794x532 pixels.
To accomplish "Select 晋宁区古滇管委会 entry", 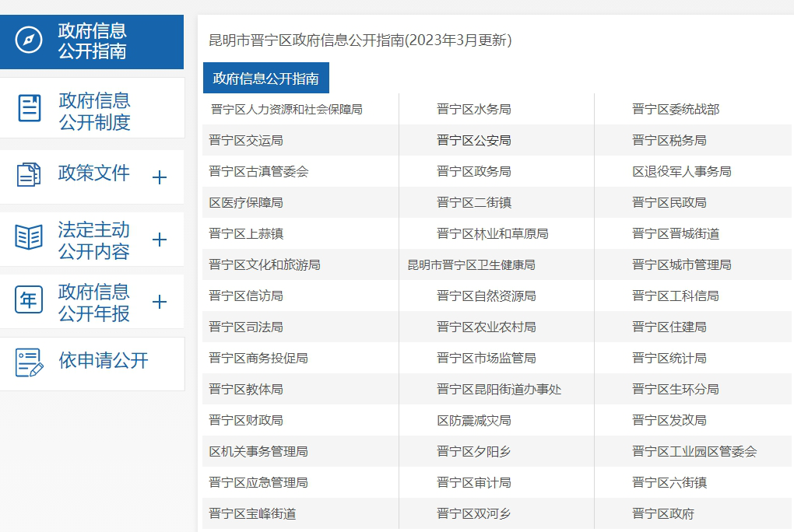I will [x=258, y=172].
